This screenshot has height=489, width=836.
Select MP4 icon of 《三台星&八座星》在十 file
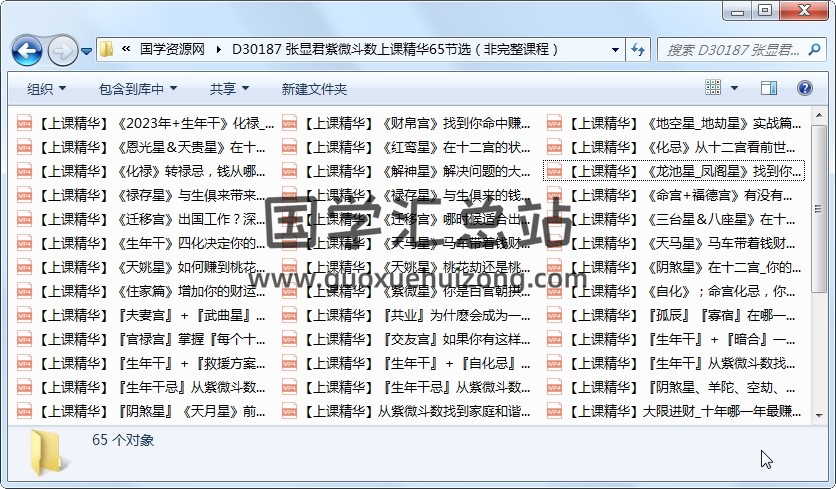coord(554,219)
